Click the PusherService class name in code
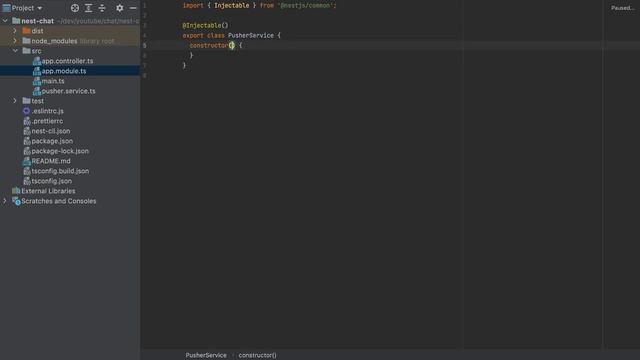Screen dimensions: 640x360 pyautogui.click(x=251, y=36)
